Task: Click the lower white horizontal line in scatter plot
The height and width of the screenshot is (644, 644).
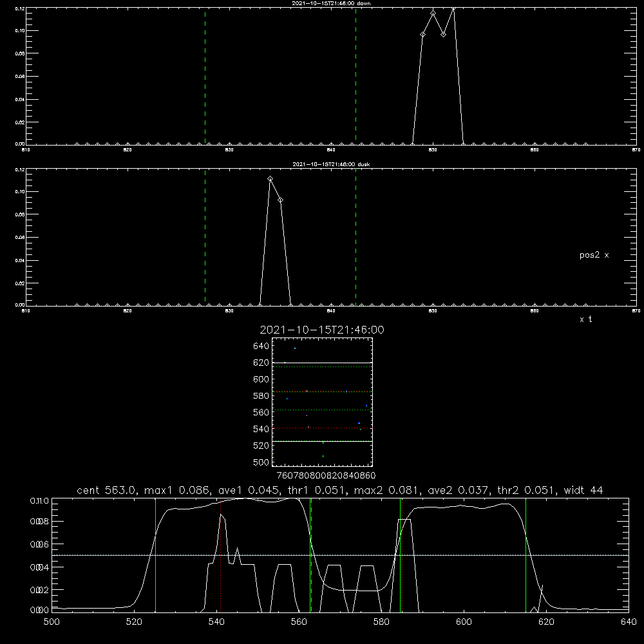Action: [x=322, y=441]
